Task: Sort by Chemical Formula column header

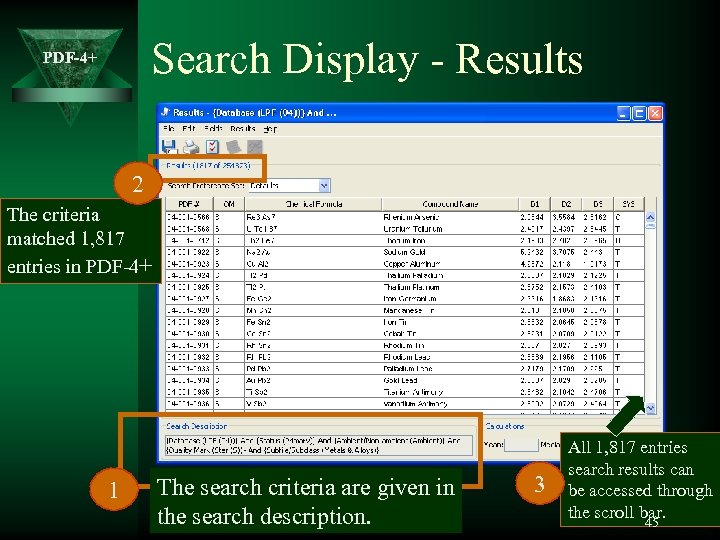Action: pyautogui.click(x=313, y=204)
